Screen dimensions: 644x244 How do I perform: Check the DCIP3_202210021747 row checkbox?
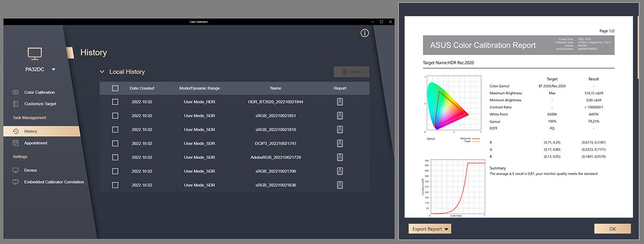[x=115, y=143]
